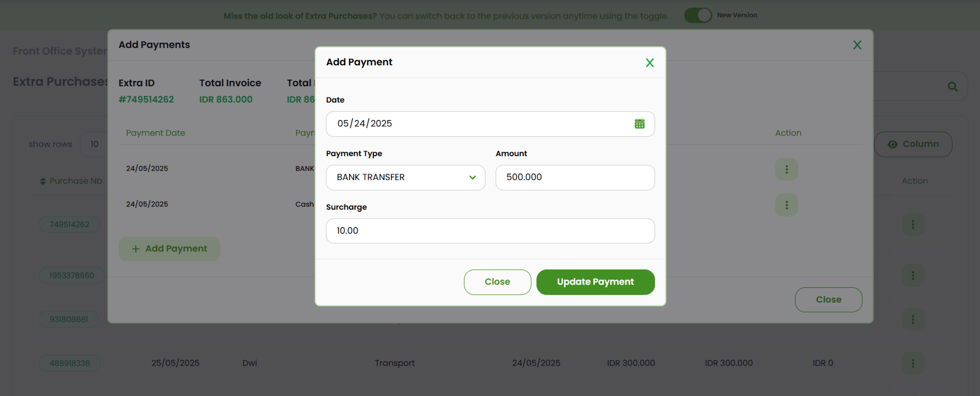Screen dimensions: 980x396
Task: Open the action menu for purchase 1953378660
Action: tap(913, 275)
